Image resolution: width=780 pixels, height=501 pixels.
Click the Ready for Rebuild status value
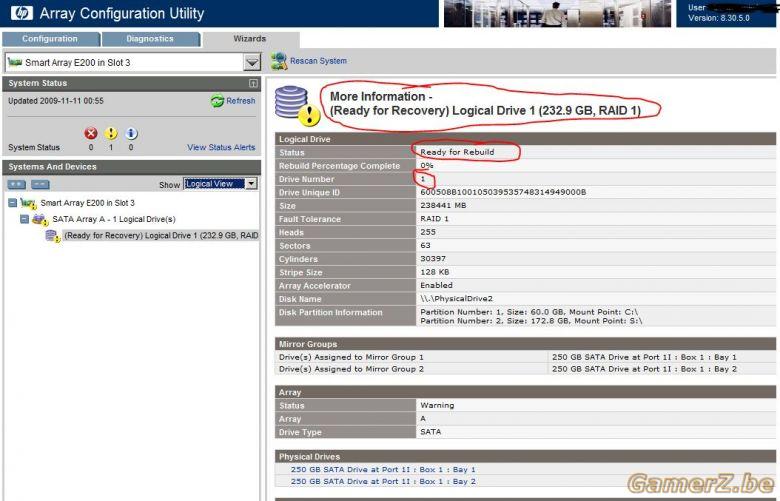click(x=457, y=152)
